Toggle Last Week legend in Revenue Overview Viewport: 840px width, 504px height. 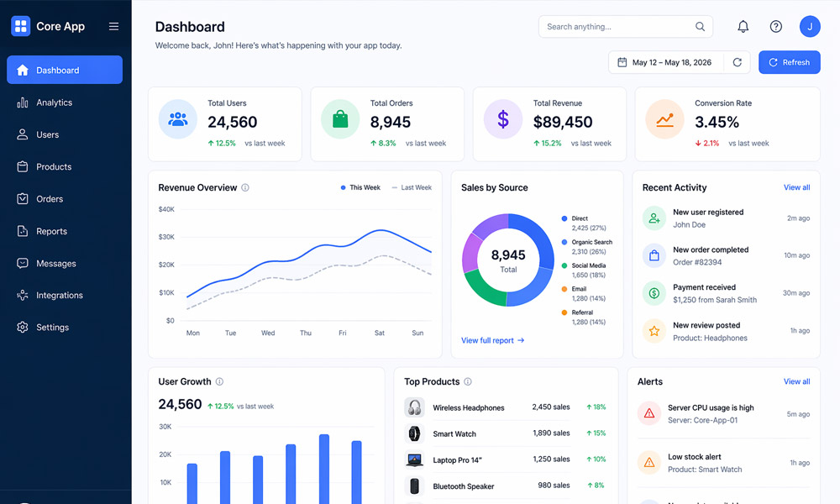(x=412, y=187)
